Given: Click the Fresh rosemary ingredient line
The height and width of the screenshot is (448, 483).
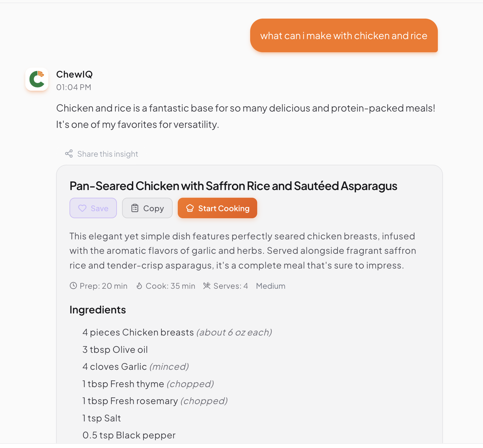Looking at the screenshot, I should 155,401.
